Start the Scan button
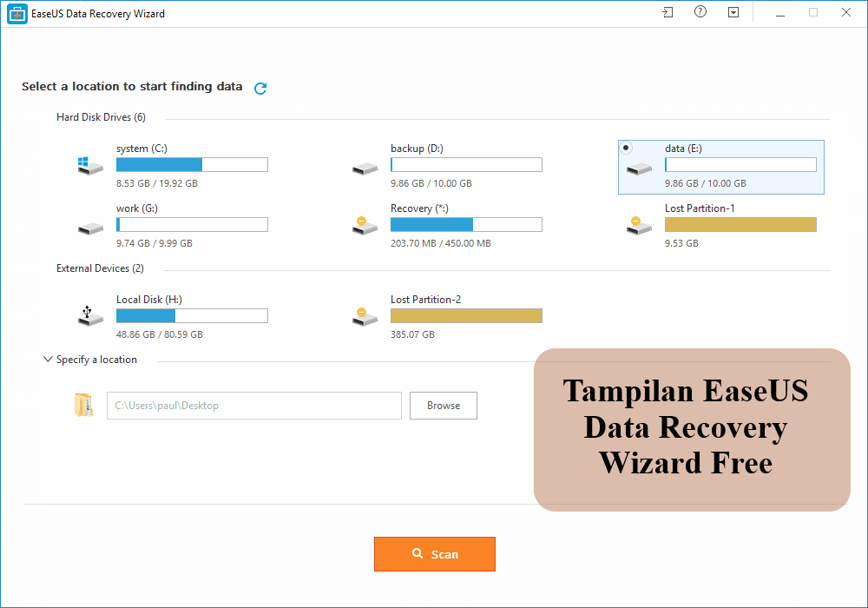Image resolution: width=868 pixels, height=608 pixels. 435,554
